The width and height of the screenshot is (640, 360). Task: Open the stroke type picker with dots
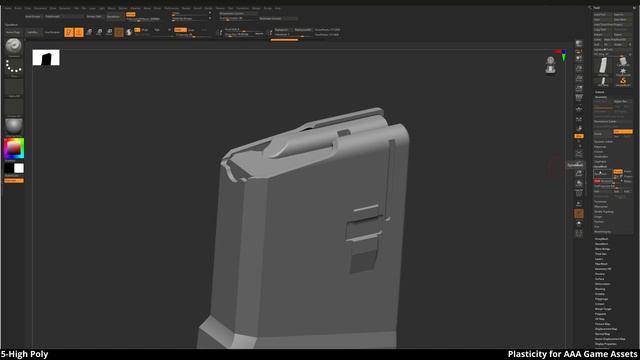point(13,66)
